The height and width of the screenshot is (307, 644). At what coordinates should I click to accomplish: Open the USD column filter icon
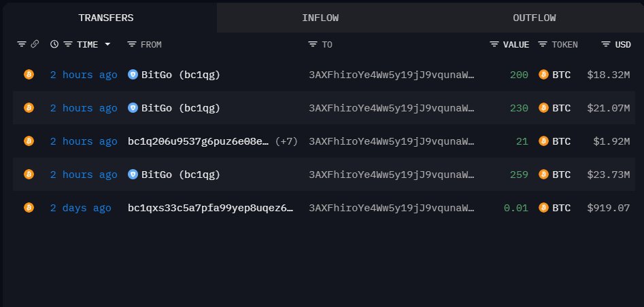click(606, 45)
